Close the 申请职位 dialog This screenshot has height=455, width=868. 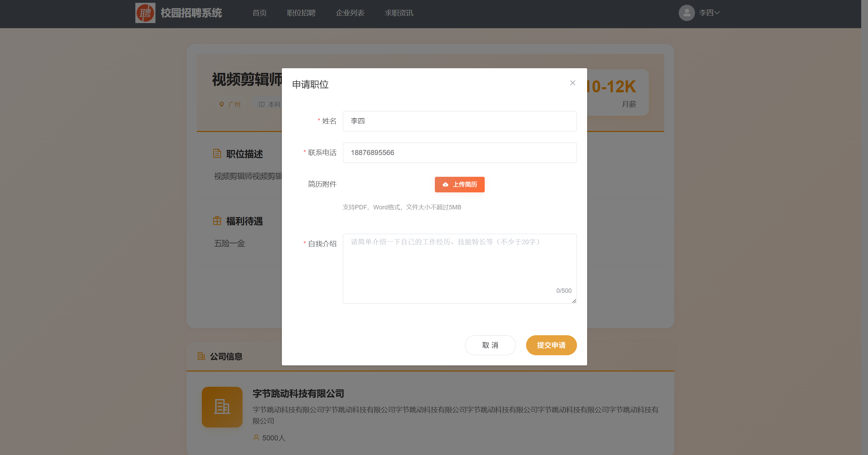tap(572, 82)
